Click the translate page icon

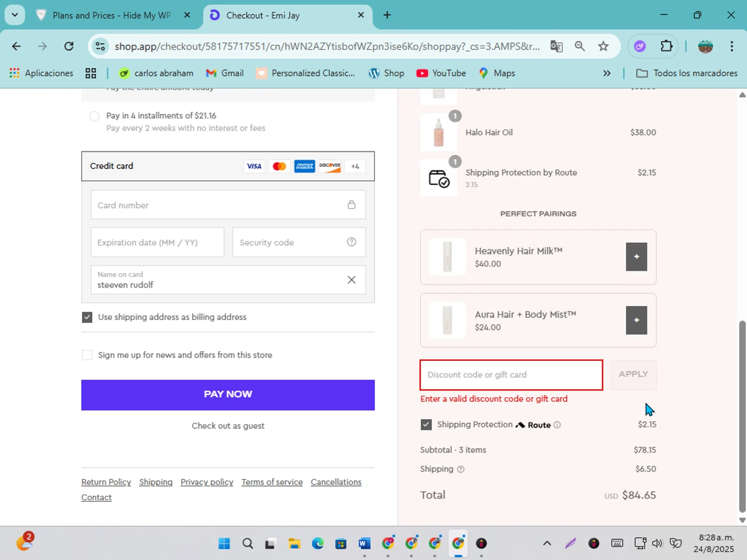pyautogui.click(x=556, y=46)
